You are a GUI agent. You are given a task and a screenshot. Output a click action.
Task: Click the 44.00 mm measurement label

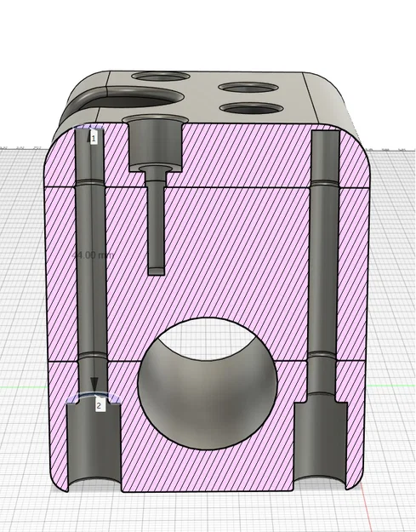coord(94,255)
